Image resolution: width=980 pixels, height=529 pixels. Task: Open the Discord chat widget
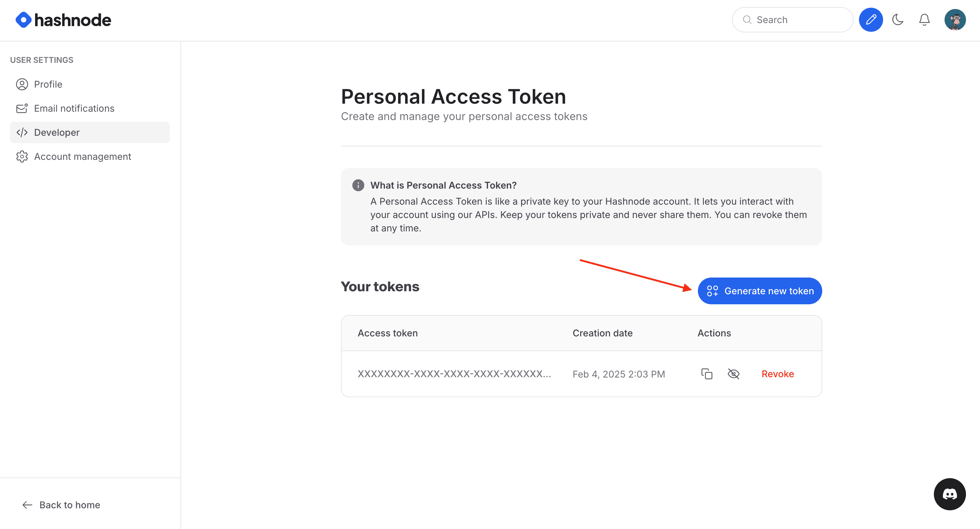click(x=950, y=494)
